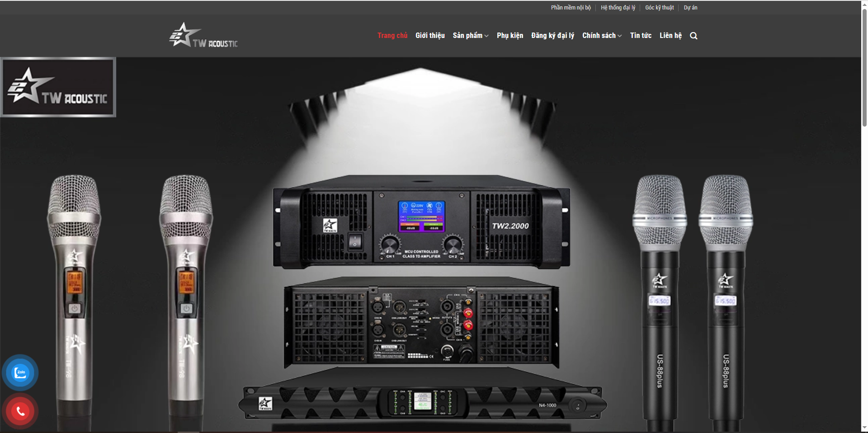Viewport: 868px width, 433px height.
Task: Go to Trang chủ menu item
Action: tap(392, 36)
